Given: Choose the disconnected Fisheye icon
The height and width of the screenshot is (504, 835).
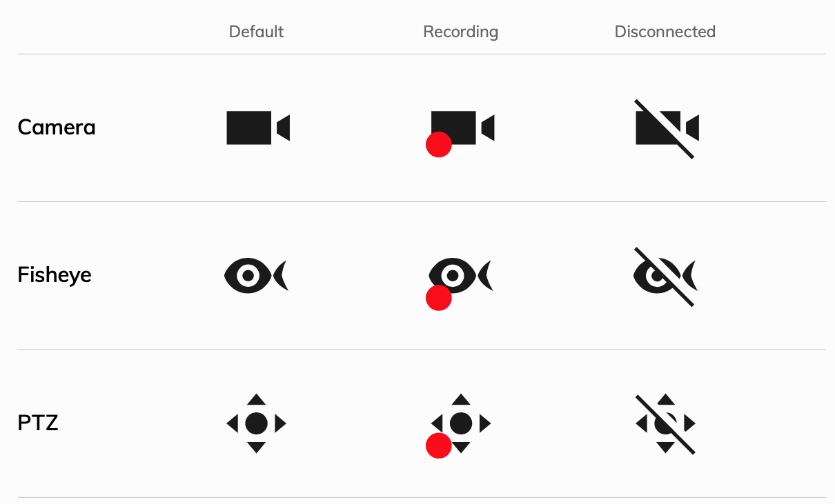Looking at the screenshot, I should click(666, 276).
